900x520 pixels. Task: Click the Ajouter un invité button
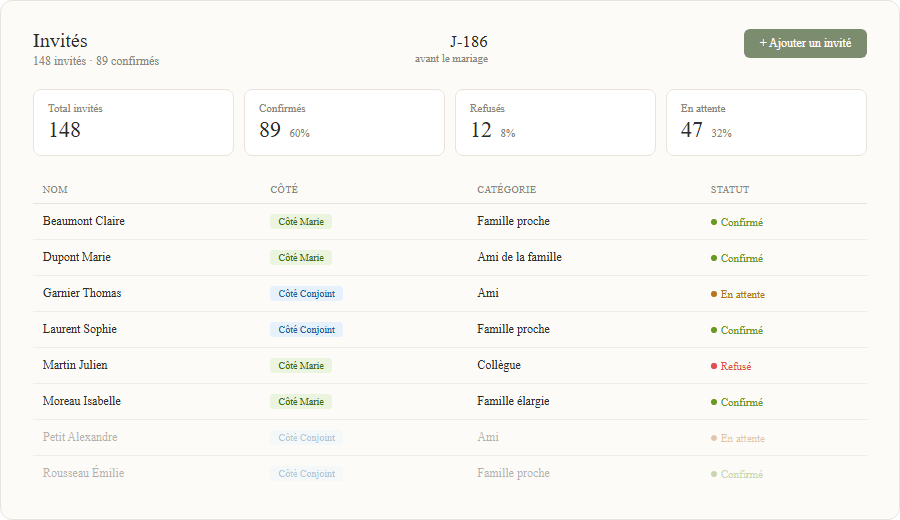click(805, 44)
